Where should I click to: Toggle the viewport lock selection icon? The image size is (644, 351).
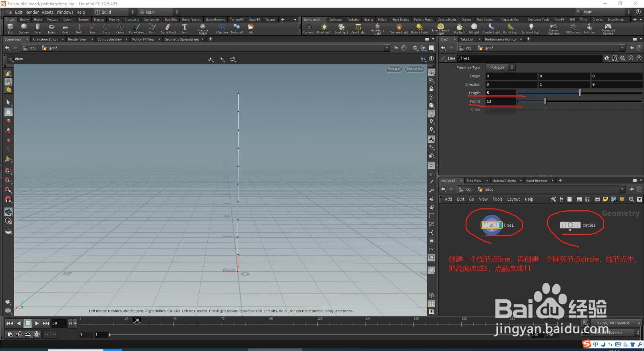[x=8, y=112]
